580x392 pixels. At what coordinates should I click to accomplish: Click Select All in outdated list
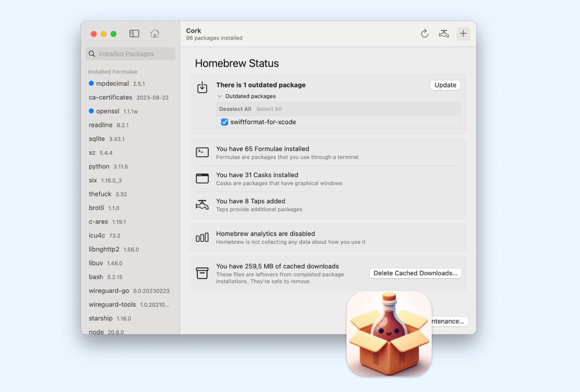click(269, 109)
